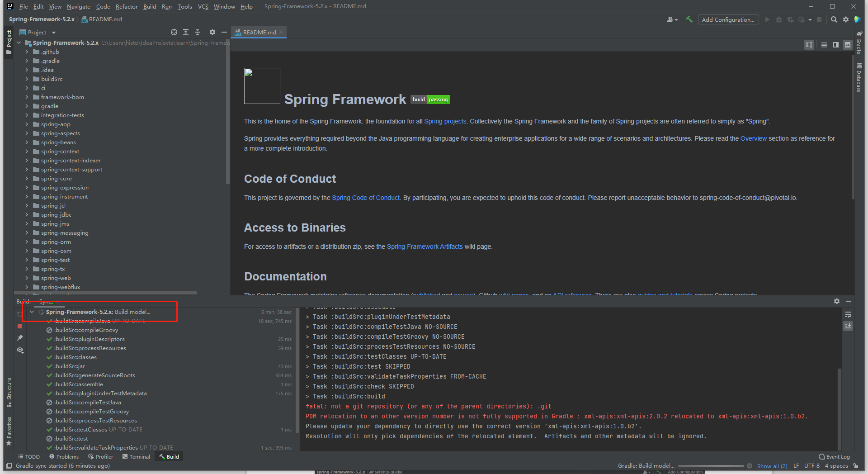Hide the Project tool window with minus icon
Image resolution: width=868 pixels, height=474 pixels.
pyautogui.click(x=224, y=32)
